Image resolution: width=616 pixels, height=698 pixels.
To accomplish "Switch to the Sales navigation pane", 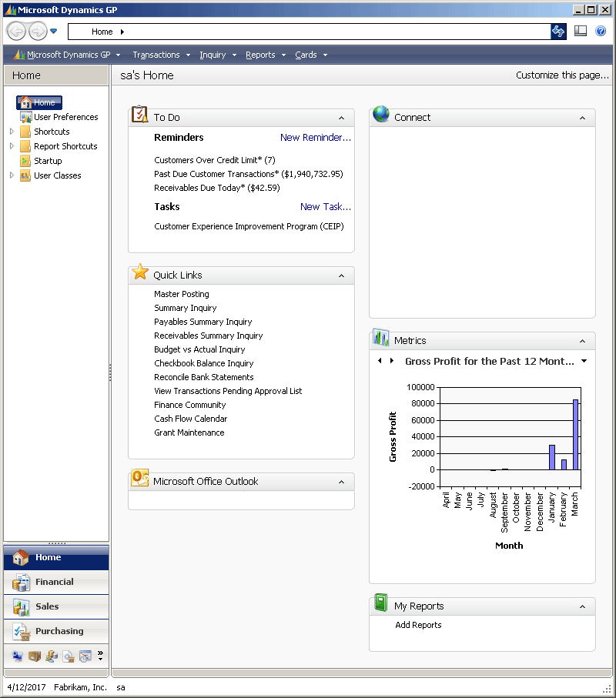I will coord(56,606).
